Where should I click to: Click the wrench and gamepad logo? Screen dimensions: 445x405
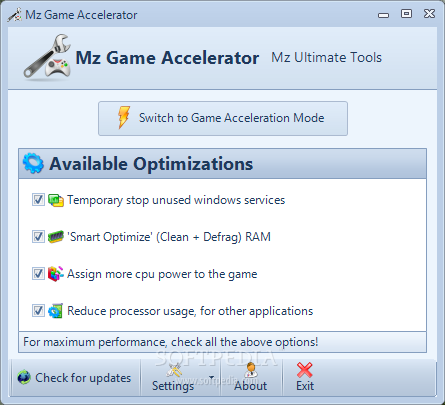[x=47, y=57]
